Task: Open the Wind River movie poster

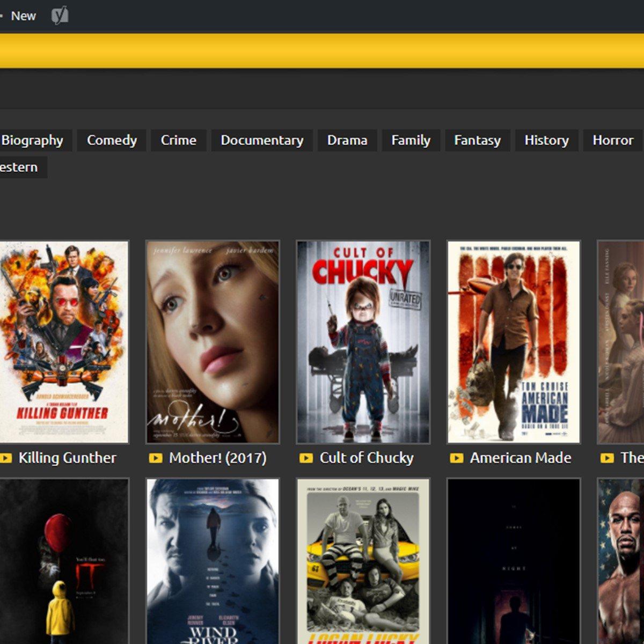Action: [x=213, y=561]
